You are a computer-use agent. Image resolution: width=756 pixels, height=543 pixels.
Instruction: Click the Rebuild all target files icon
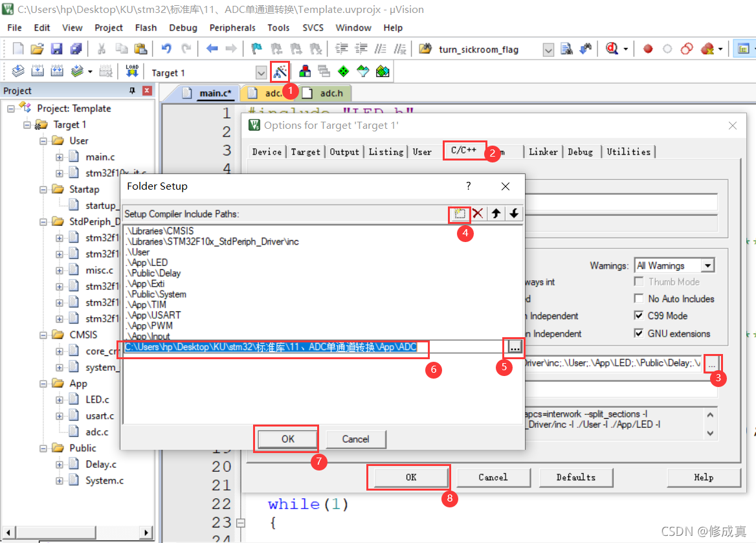point(57,72)
